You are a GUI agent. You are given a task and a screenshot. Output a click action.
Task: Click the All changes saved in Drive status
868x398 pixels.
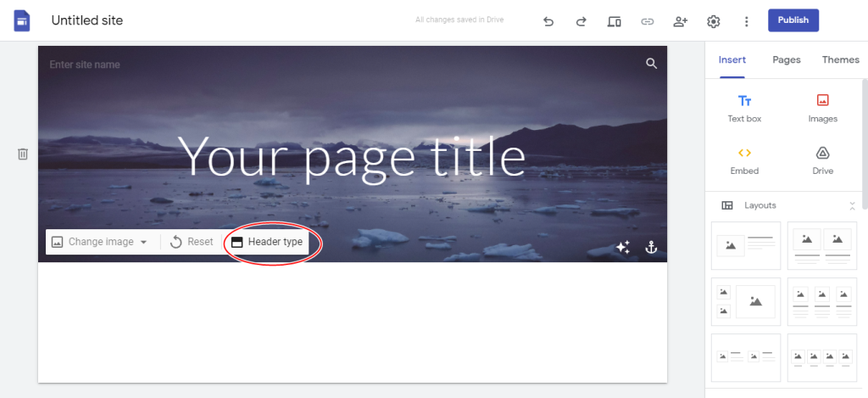(459, 20)
